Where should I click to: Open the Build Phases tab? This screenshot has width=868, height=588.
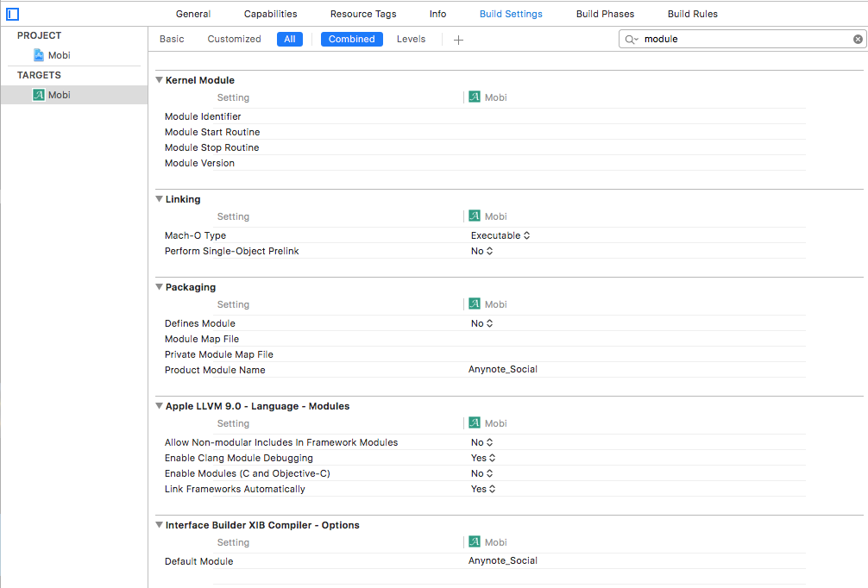point(605,14)
